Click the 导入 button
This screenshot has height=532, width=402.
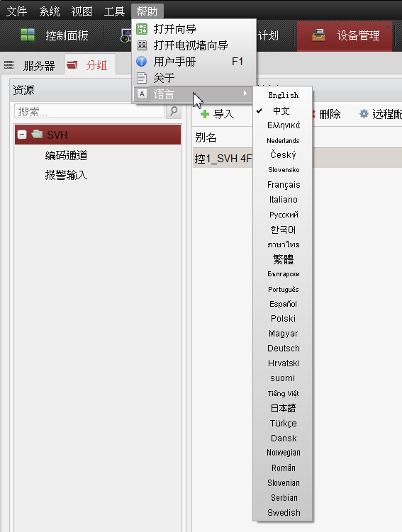[217, 114]
